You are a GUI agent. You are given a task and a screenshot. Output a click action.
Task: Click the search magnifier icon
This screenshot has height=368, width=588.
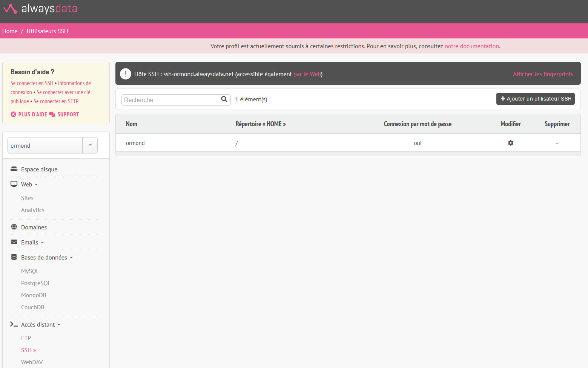(224, 99)
